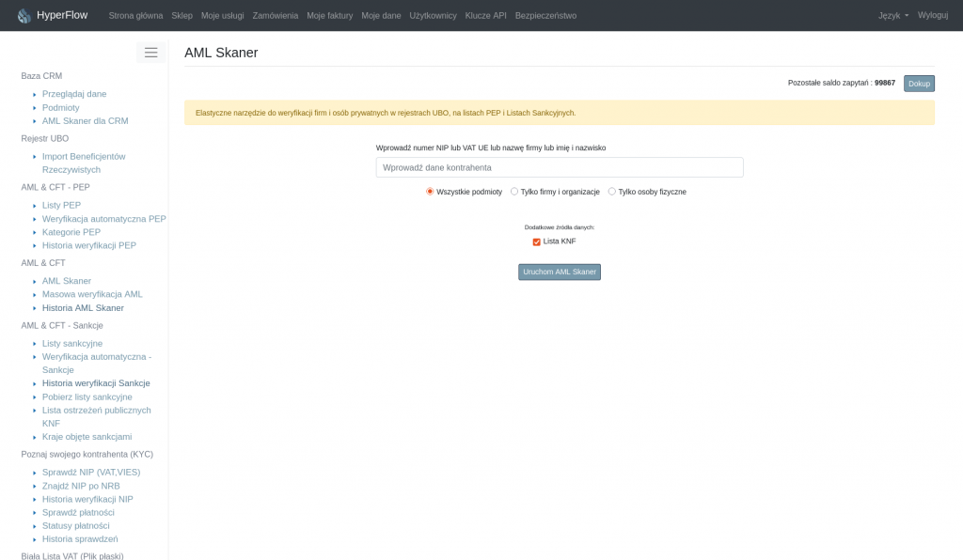Image resolution: width=963 pixels, height=560 pixels.
Task: Choose Tylko osoby fizyczne radio
Action: (611, 192)
